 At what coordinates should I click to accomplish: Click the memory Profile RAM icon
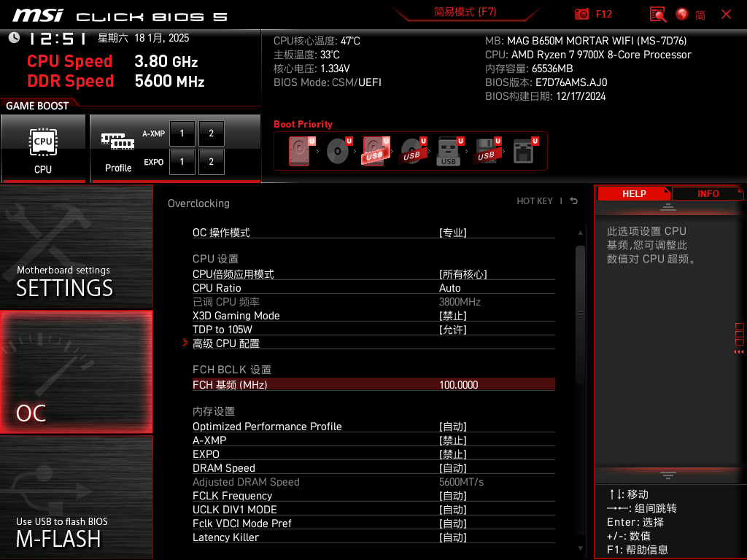tap(117, 141)
